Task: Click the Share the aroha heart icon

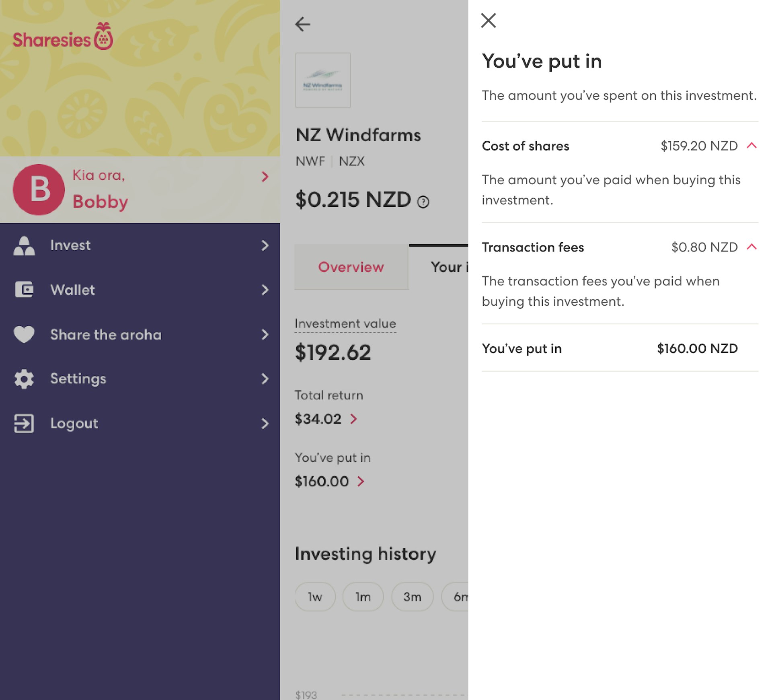Action: pyautogui.click(x=24, y=334)
